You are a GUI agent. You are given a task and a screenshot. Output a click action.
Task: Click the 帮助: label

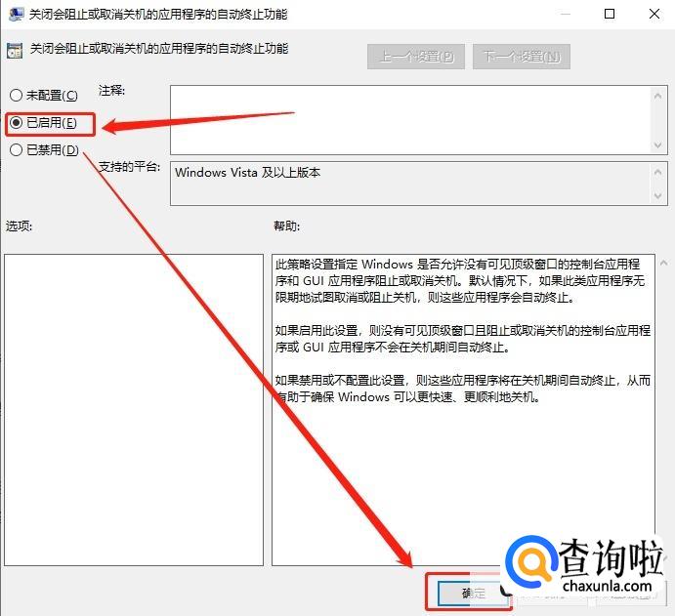click(x=286, y=226)
